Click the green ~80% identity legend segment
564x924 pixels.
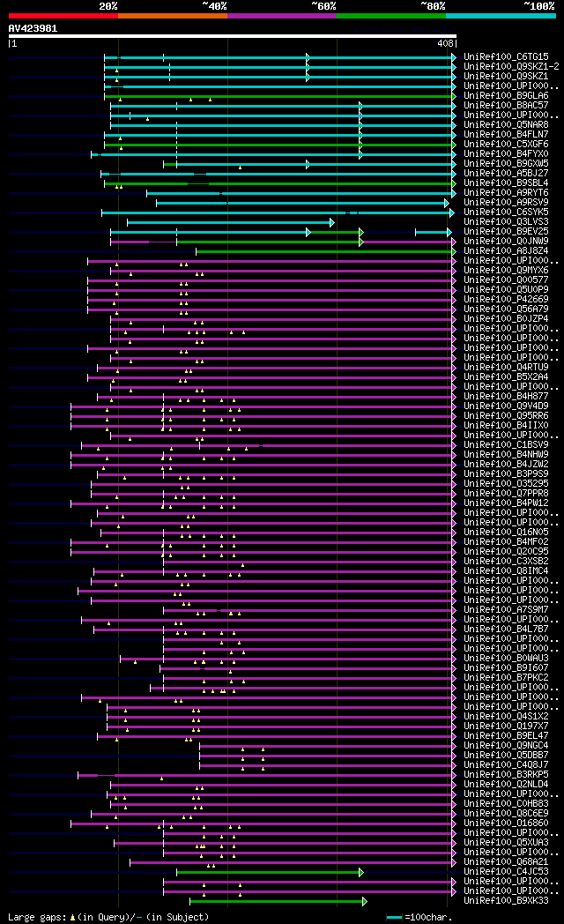pos(391,16)
